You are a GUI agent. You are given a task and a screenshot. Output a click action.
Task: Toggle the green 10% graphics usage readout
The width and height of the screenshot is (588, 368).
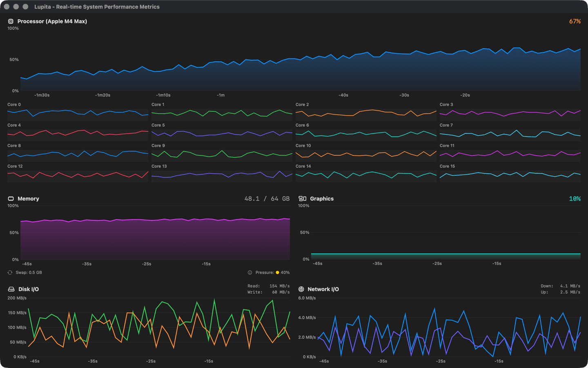tap(575, 199)
